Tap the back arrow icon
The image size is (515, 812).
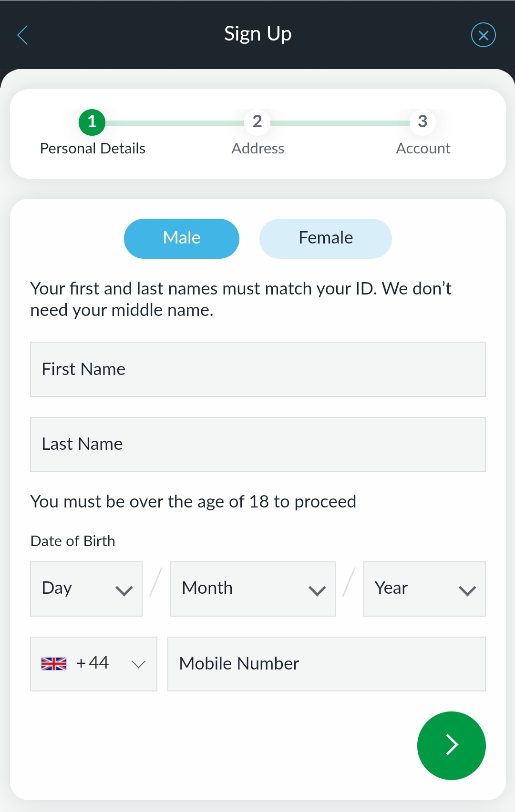point(23,35)
